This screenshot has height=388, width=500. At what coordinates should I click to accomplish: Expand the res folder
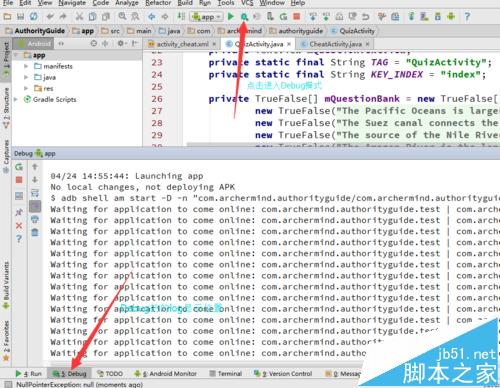(x=26, y=88)
